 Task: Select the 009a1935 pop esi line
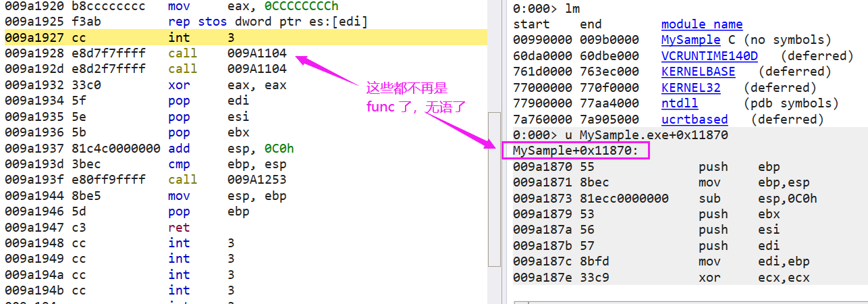[x=246, y=116]
